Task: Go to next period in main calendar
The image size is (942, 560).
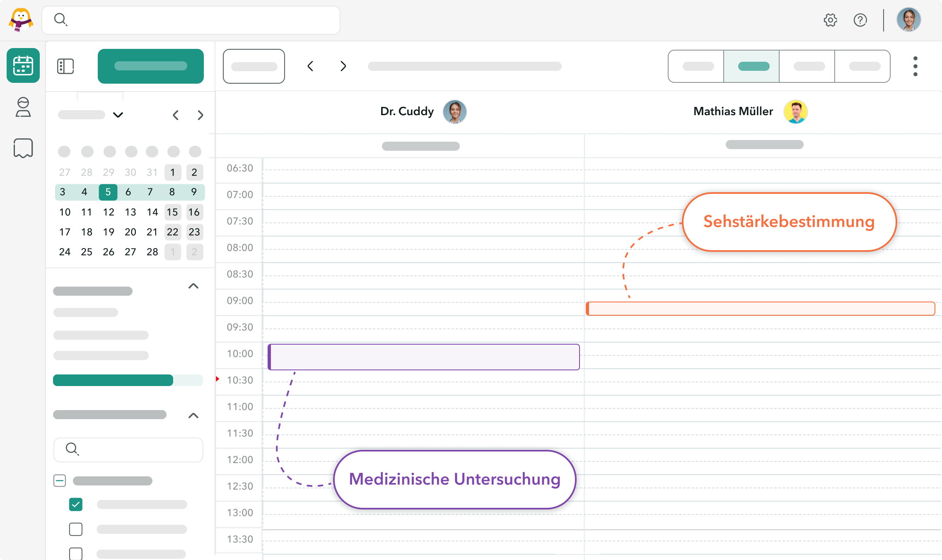Action: point(343,66)
